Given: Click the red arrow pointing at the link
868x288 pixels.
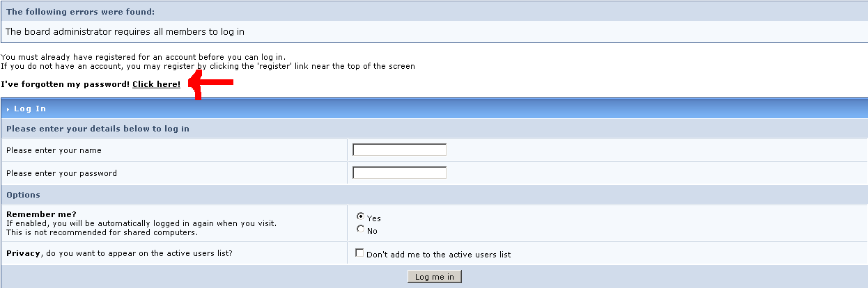Looking at the screenshot, I should pyautogui.click(x=212, y=84).
